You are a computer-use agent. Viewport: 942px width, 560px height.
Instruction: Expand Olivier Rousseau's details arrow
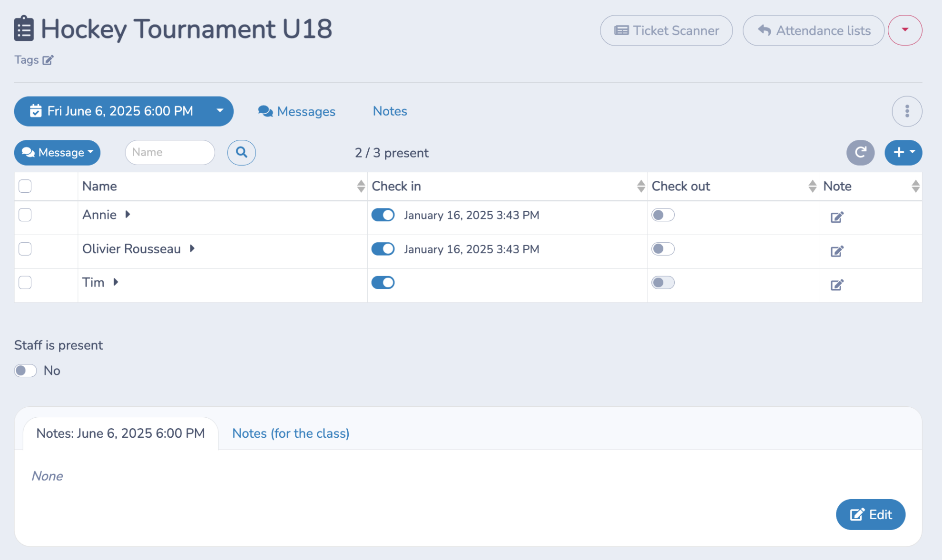tap(192, 248)
